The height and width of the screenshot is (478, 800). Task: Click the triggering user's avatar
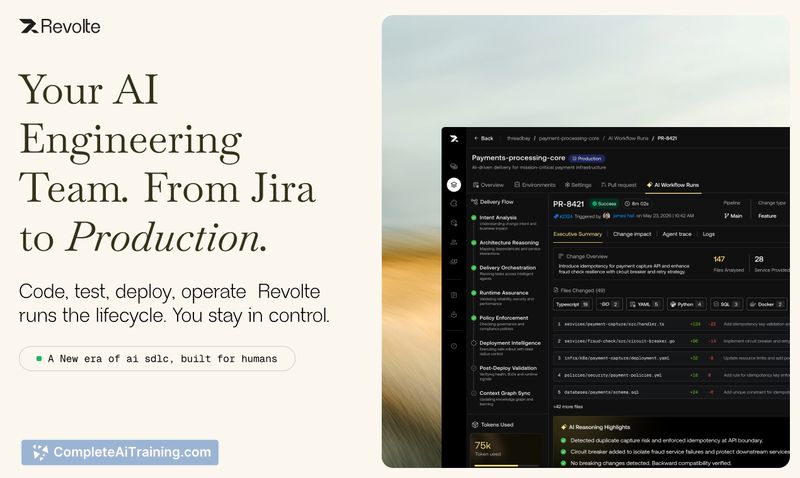(607, 216)
